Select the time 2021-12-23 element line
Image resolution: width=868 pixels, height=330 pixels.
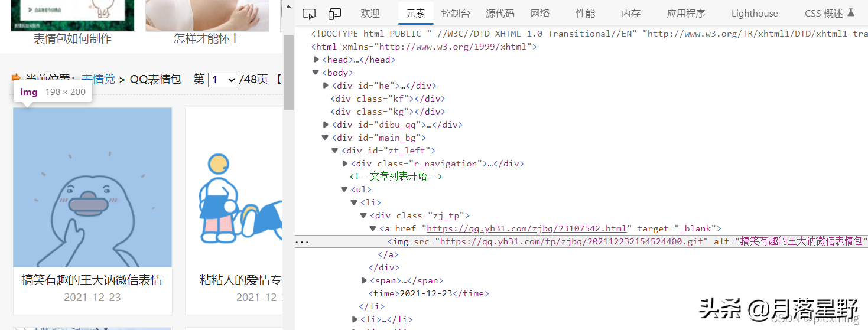[x=429, y=293]
